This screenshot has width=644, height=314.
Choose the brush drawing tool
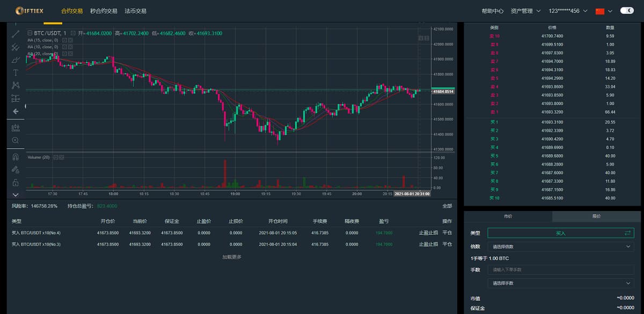coord(16,59)
